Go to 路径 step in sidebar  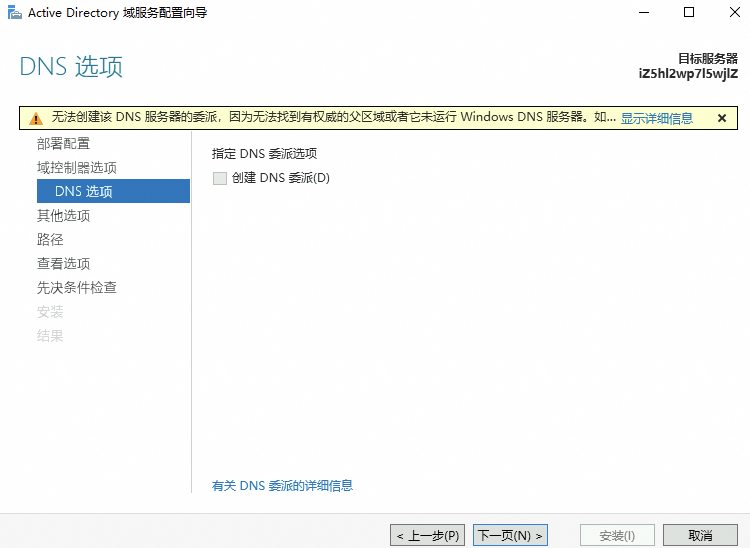tap(50, 239)
